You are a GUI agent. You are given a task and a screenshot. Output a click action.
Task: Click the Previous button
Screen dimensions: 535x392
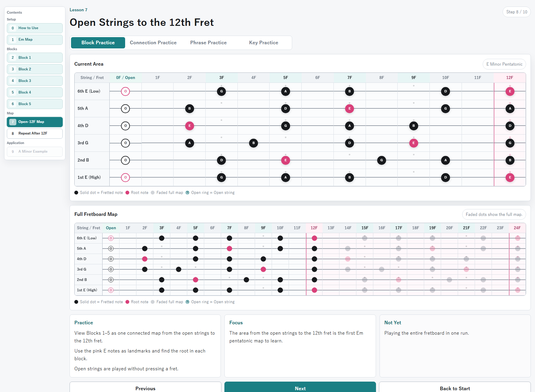pyautogui.click(x=145, y=387)
